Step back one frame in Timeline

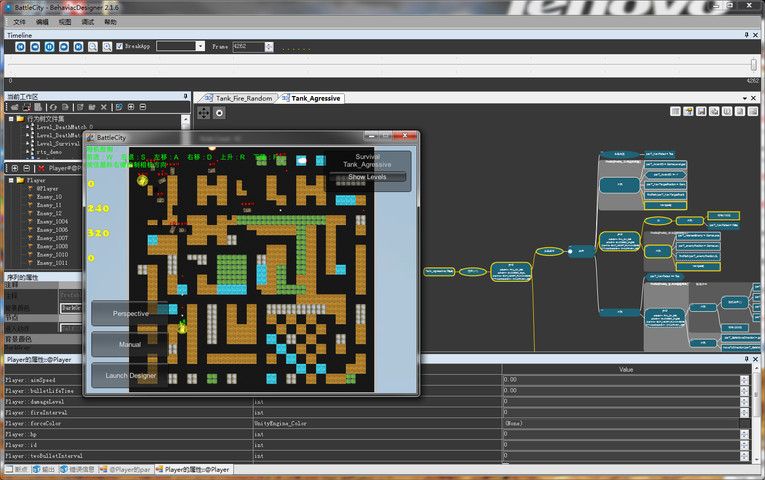[x=35, y=46]
